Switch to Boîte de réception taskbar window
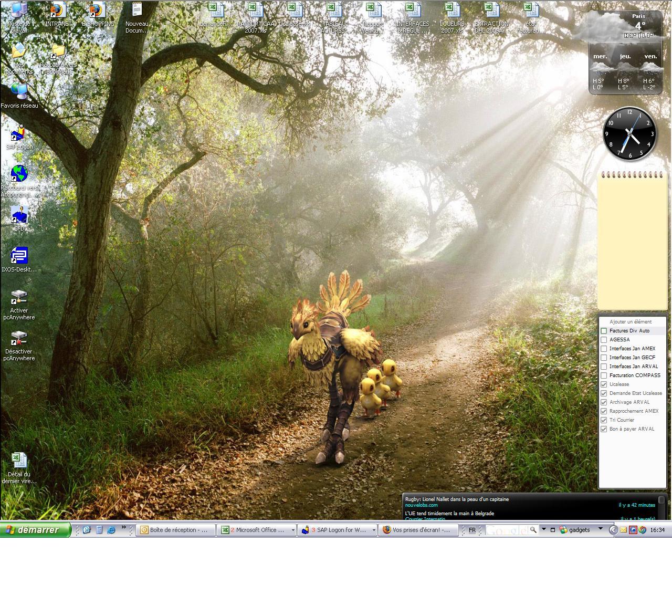This screenshot has width=672, height=616. (176, 530)
